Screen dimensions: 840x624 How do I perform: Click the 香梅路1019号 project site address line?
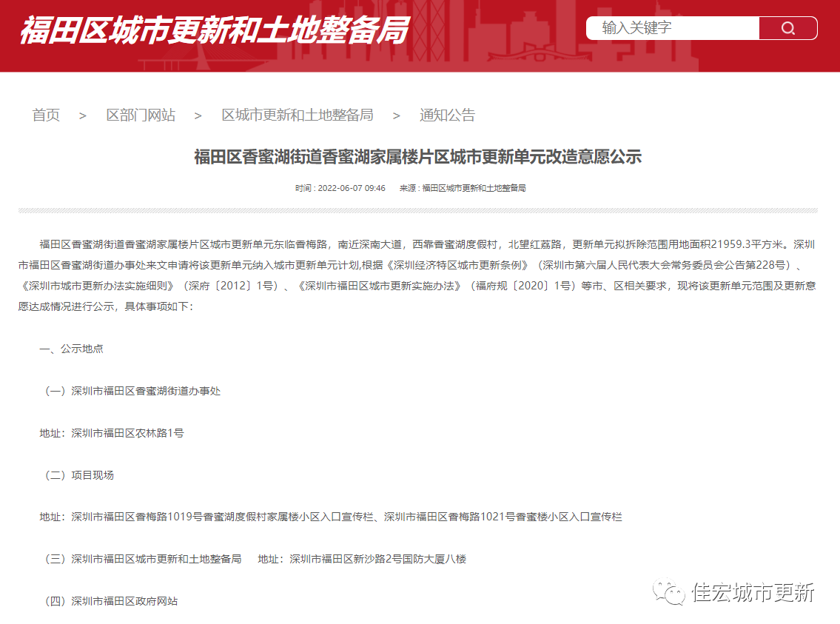[331, 517]
